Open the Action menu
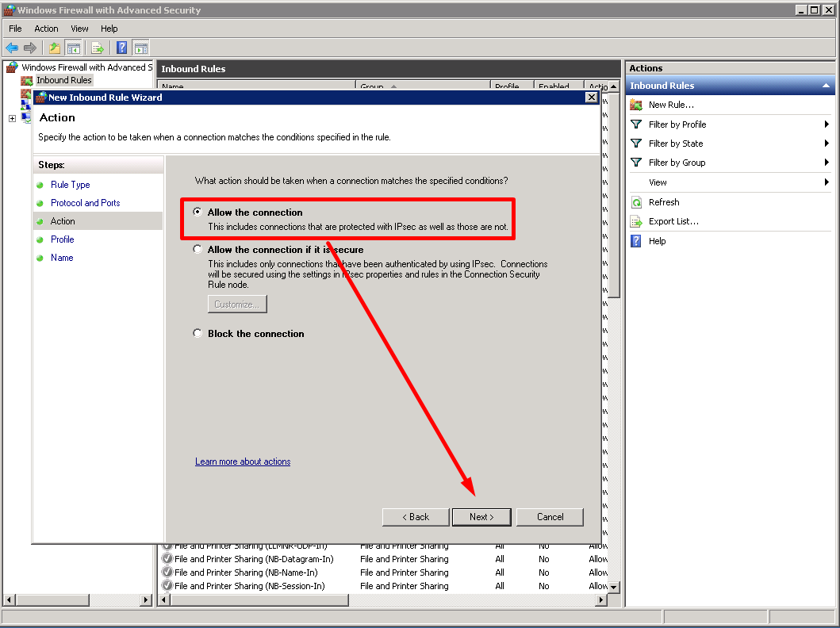Viewport: 840px width, 628px height. (46, 28)
